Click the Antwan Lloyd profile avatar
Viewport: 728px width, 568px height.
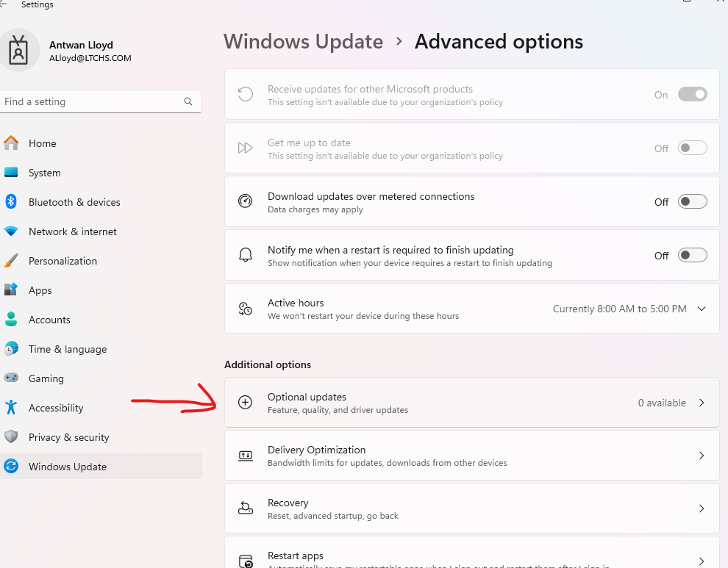click(19, 50)
